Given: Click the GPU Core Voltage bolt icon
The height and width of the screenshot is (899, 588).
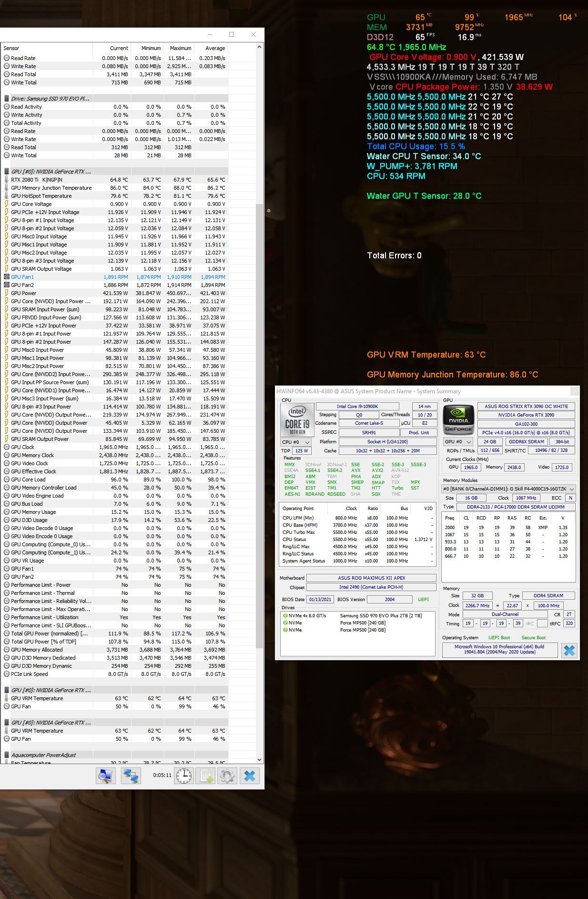Looking at the screenshot, I should pos(6,204).
